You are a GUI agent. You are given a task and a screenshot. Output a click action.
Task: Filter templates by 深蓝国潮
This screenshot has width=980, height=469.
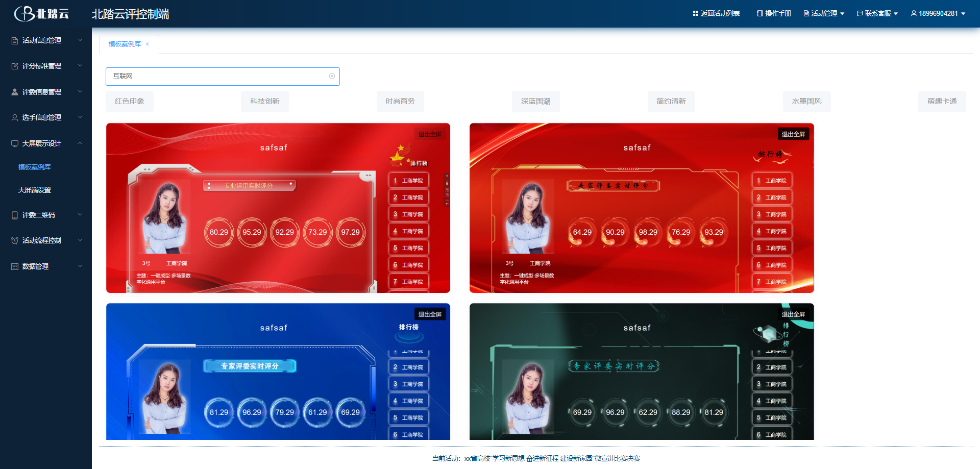(536, 102)
